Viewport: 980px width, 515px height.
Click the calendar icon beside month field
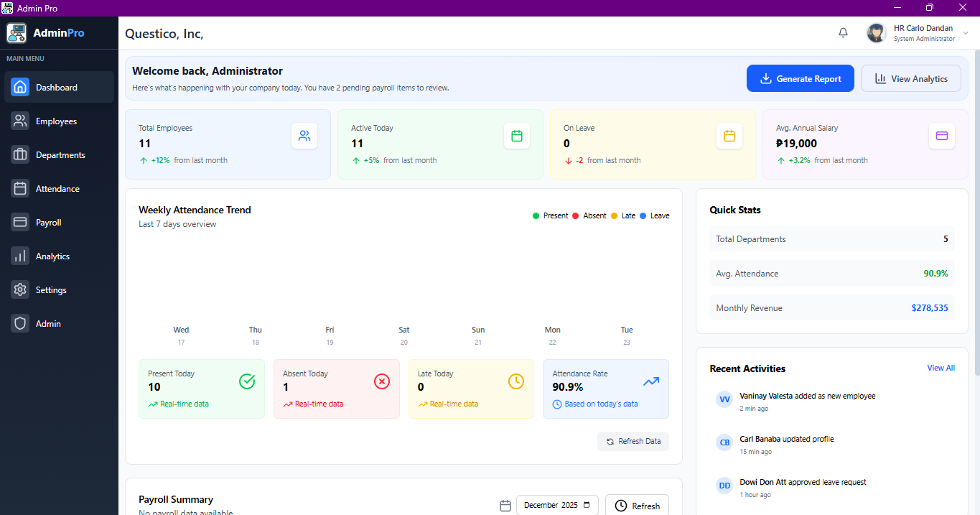coord(505,506)
